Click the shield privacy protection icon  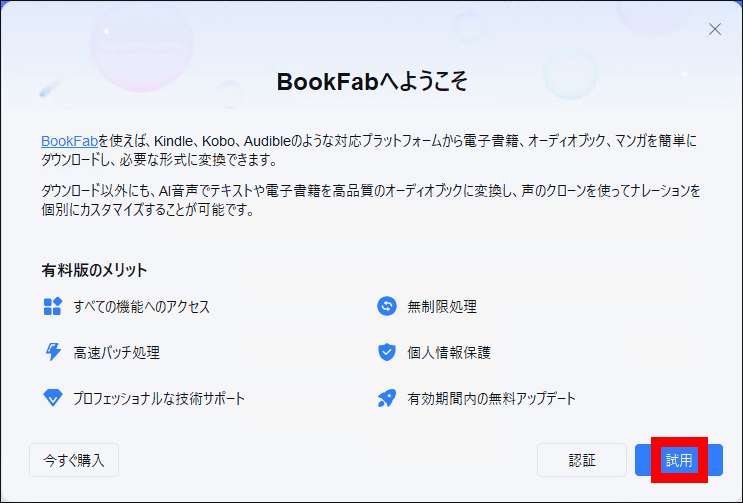tap(387, 352)
